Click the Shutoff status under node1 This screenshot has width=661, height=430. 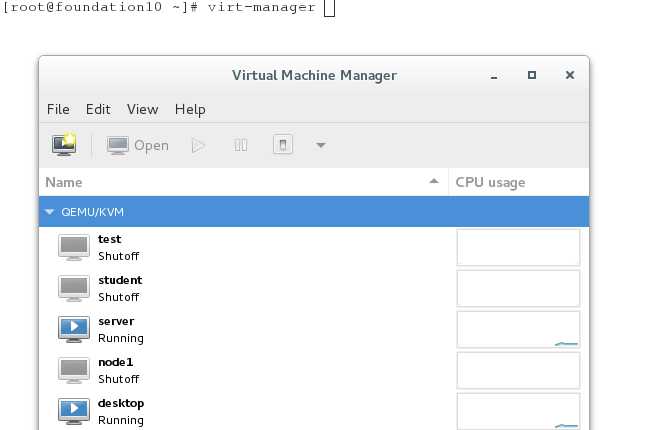[x=118, y=379]
